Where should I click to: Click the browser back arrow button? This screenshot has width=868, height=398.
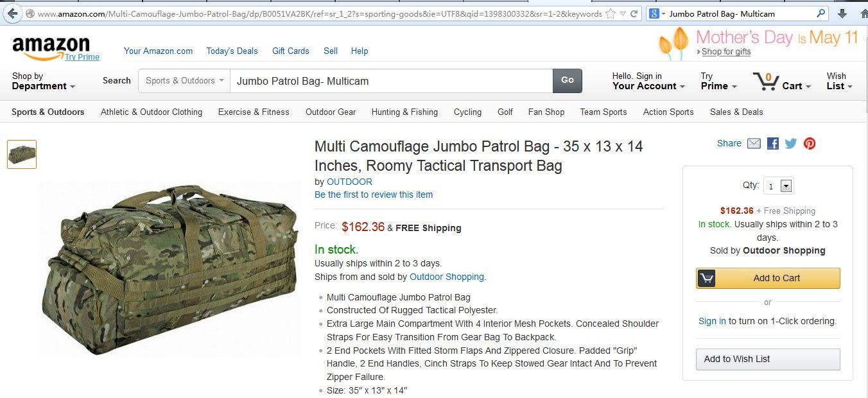tap(12, 13)
